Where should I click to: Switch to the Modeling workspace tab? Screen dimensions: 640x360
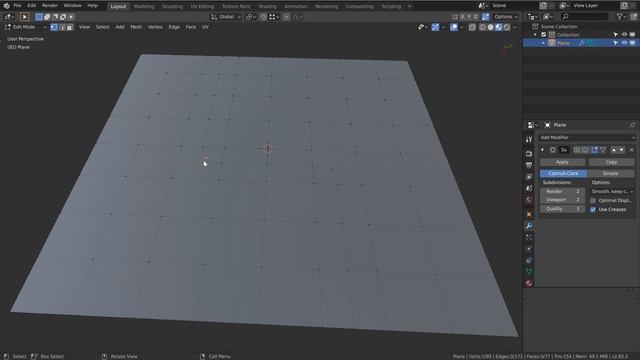[x=144, y=7]
